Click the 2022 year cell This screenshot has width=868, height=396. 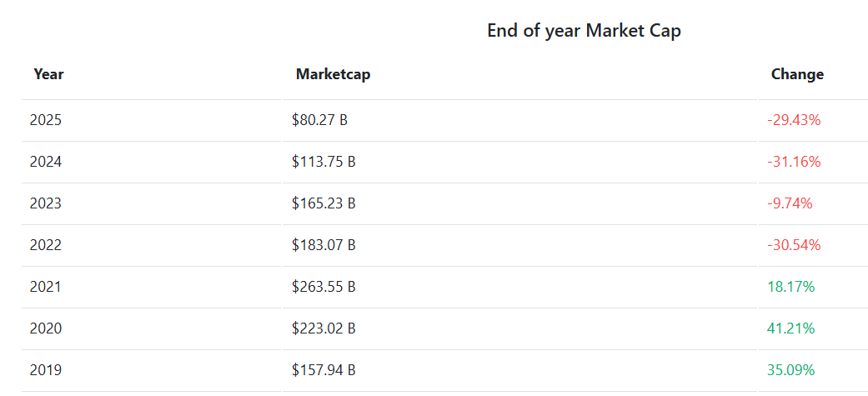click(x=46, y=245)
